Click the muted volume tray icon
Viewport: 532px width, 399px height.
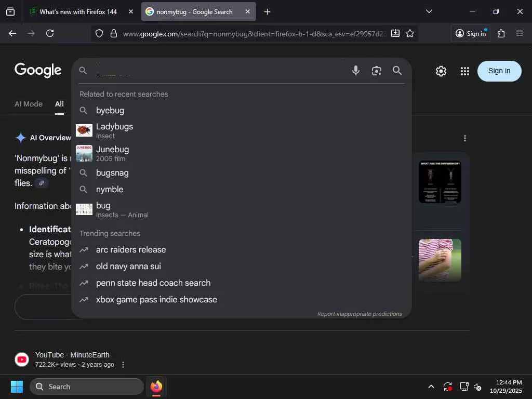pos(477,387)
